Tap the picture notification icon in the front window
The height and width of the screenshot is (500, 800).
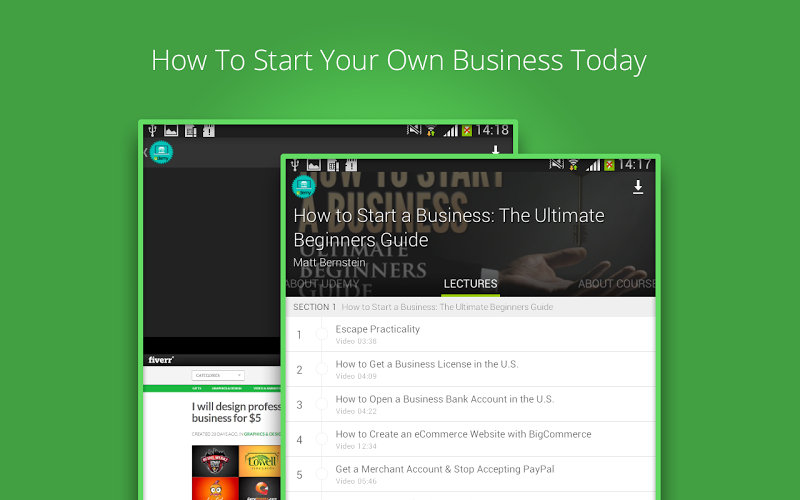pyautogui.click(x=313, y=165)
